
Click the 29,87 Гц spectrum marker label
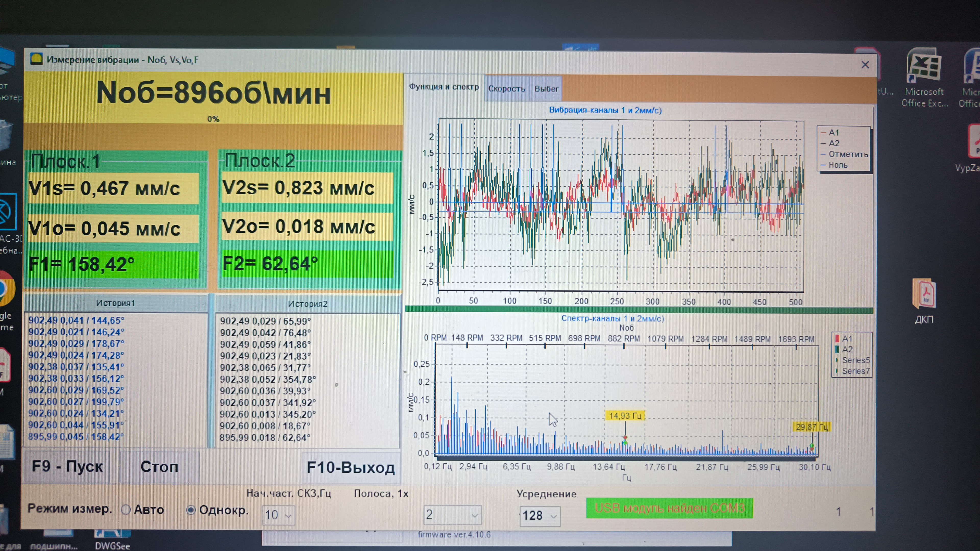click(x=812, y=427)
